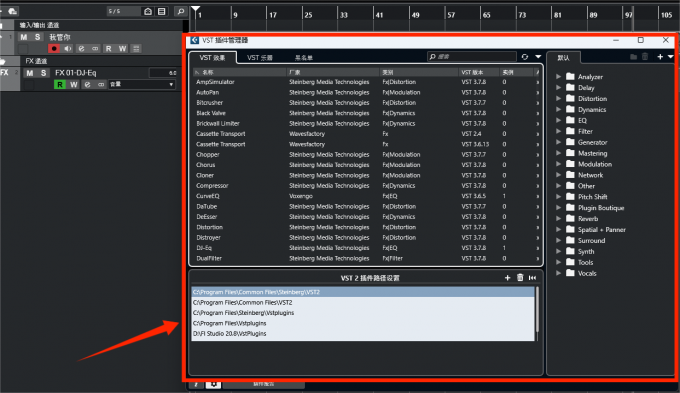Solo the FX 01-DJ-Eq track
680x393 pixels.
[43, 73]
